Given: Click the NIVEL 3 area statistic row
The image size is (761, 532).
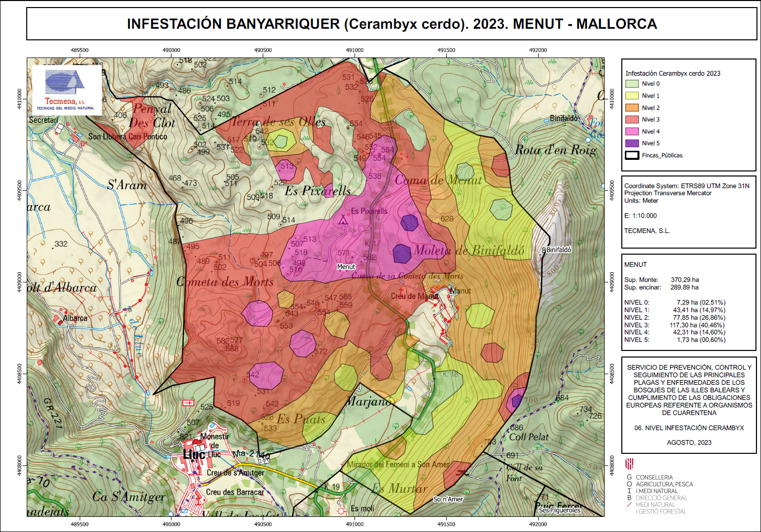Looking at the screenshot, I should (674, 325).
